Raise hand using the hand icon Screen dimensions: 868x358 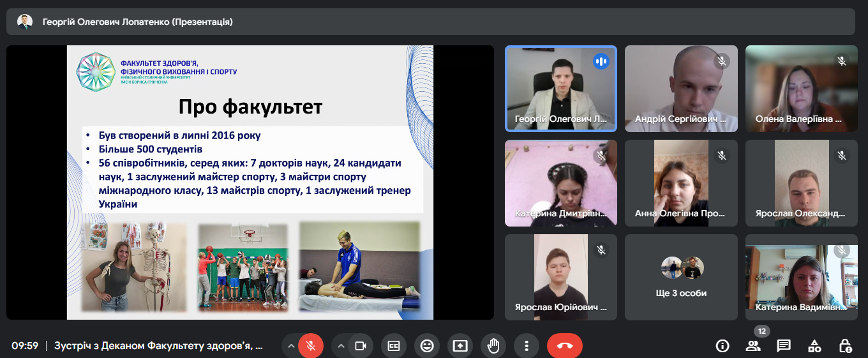click(493, 346)
